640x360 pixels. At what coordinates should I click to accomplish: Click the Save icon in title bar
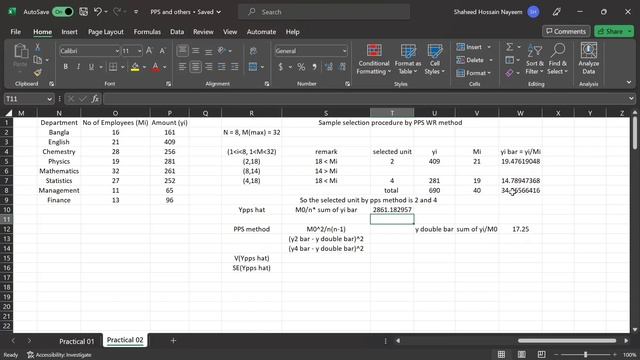[x=83, y=12]
